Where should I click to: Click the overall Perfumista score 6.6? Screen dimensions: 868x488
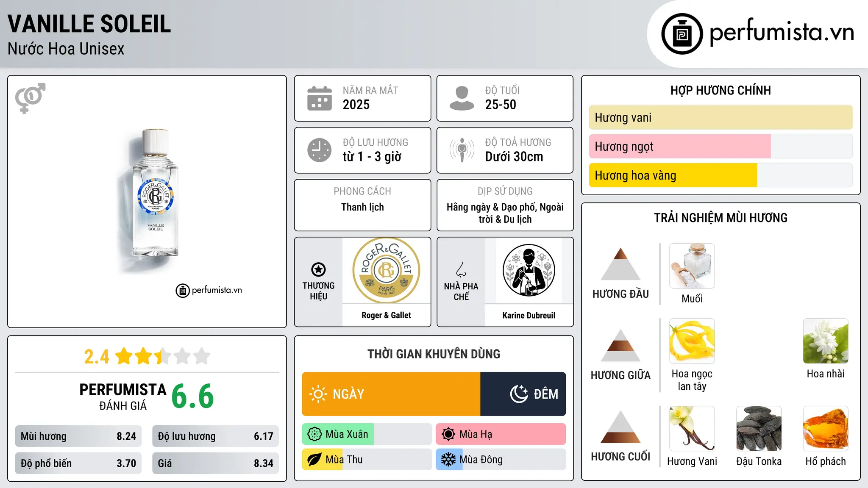[x=193, y=396]
